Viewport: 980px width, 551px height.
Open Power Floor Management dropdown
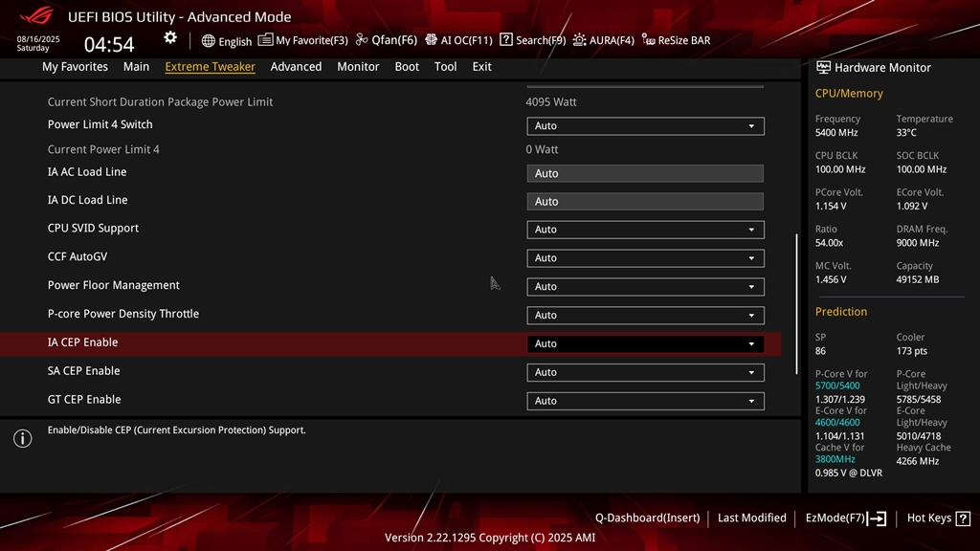tap(645, 287)
